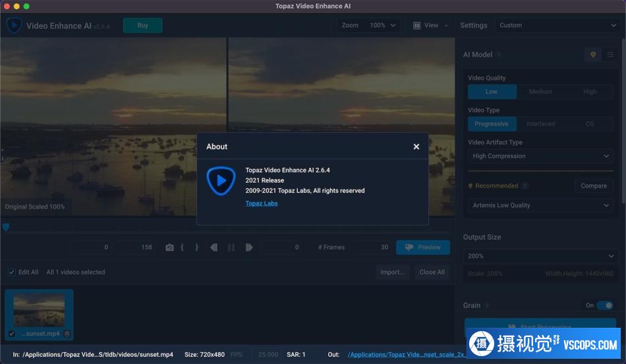
Task: Click the Video Enhance AI logo icon
Action: tap(14, 26)
